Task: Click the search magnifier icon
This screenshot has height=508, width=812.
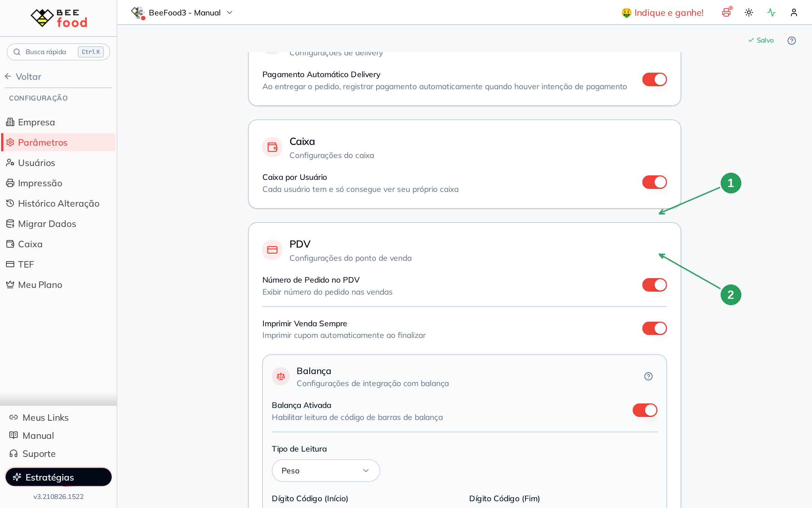Action: click(x=17, y=52)
